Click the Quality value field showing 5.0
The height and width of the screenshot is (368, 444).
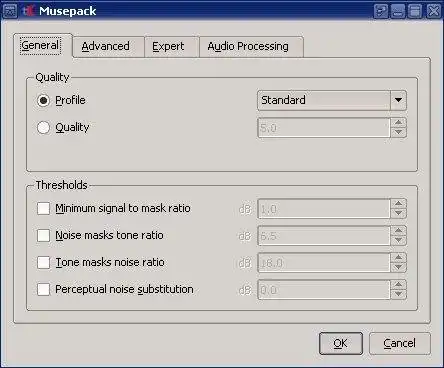(324, 128)
